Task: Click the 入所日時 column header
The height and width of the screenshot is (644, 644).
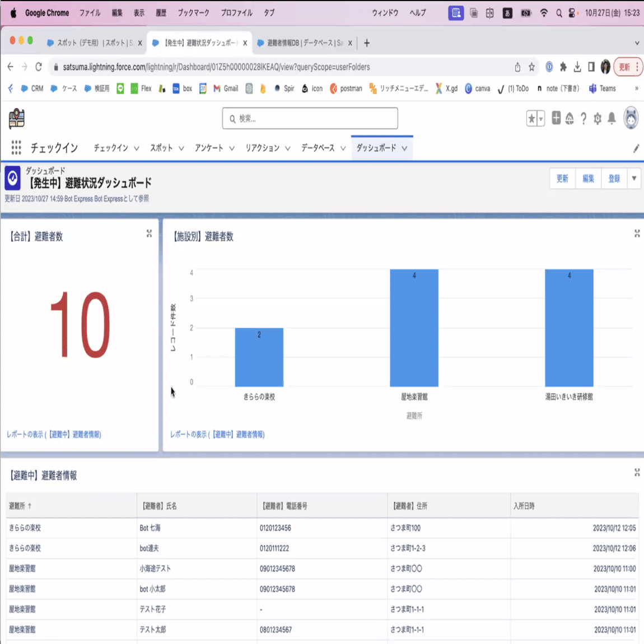Action: pos(574,506)
